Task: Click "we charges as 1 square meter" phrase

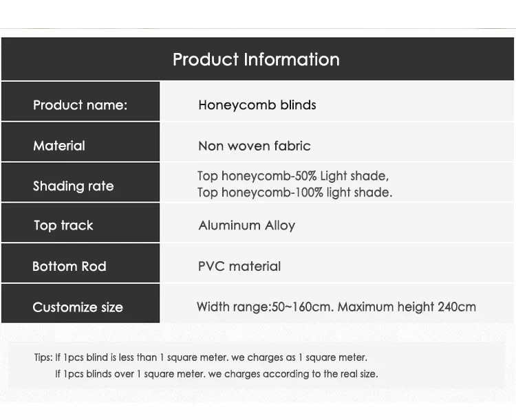Action: [301, 357]
